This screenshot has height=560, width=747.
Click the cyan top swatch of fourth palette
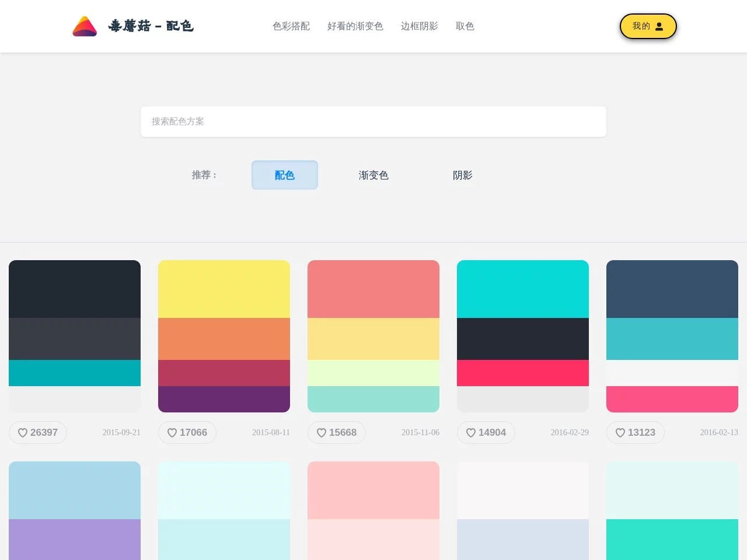(523, 289)
